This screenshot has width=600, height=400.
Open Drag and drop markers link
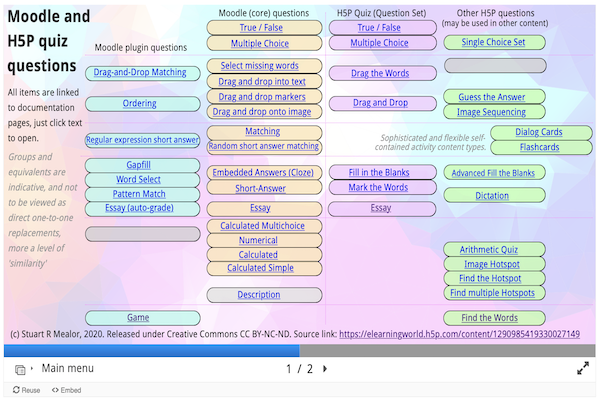point(262,97)
